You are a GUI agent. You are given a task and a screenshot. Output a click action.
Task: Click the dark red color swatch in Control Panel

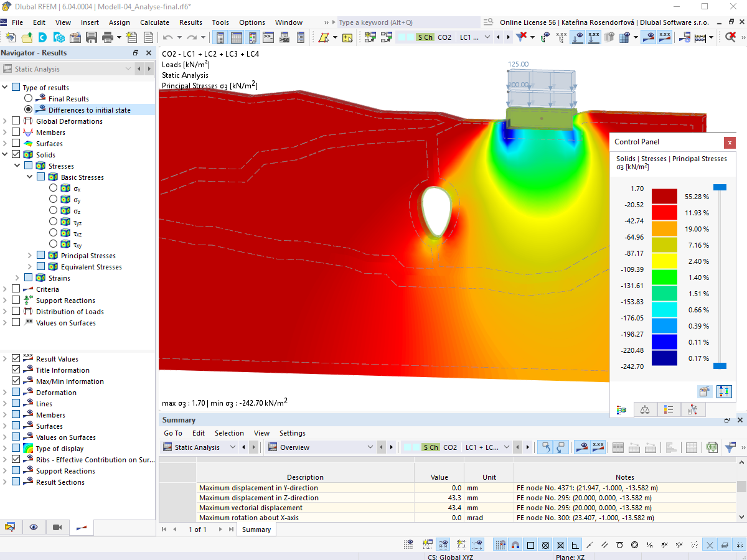tap(664, 195)
